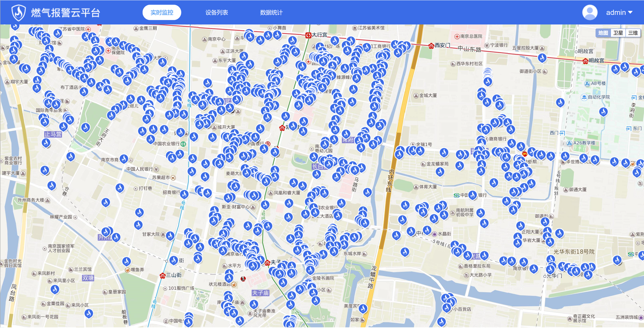Image resolution: width=644 pixels, height=328 pixels.
Task: Enable 三维 3D map view
Action: [x=633, y=33]
